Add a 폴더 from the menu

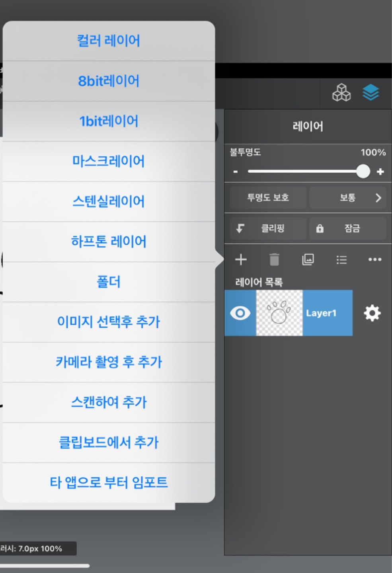pos(109,282)
